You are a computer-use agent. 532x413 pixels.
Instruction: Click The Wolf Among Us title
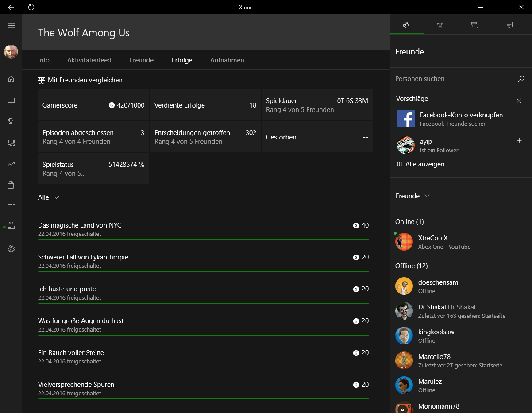(84, 33)
